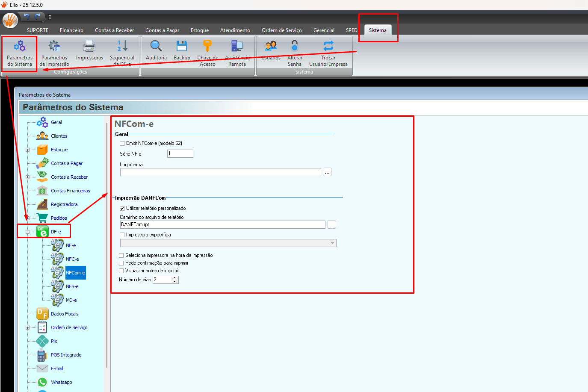Tick Visualizar antes de imprimir checkbox
Image resolution: width=588 pixels, height=392 pixels.
tap(121, 271)
